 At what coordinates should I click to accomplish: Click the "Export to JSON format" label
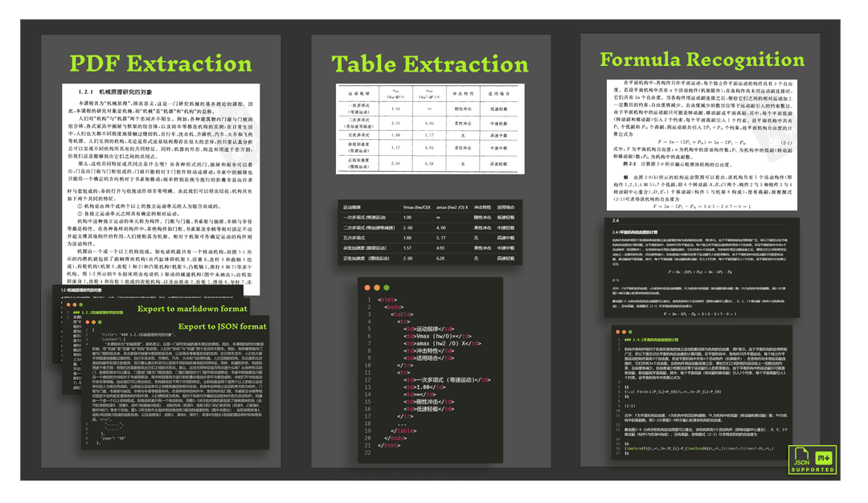pos(222,326)
